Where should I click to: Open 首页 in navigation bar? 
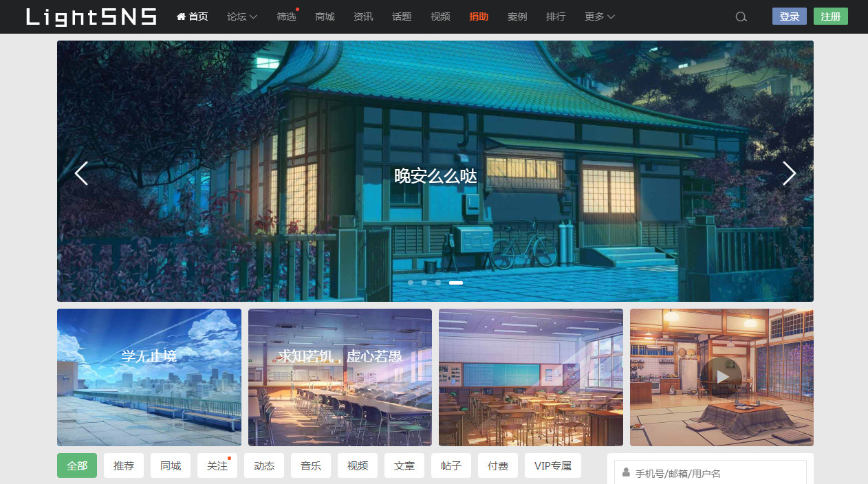click(x=193, y=16)
